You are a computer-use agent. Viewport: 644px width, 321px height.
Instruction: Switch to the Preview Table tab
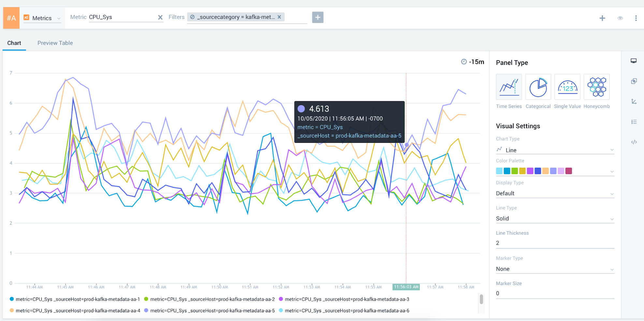click(55, 43)
